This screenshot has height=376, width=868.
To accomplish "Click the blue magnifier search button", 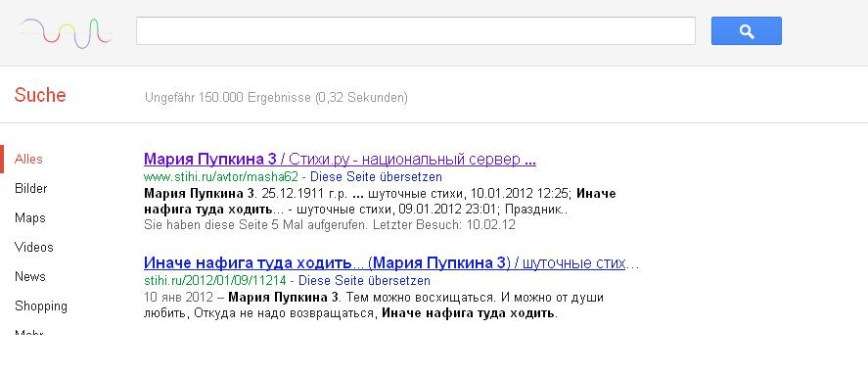I will point(747,31).
